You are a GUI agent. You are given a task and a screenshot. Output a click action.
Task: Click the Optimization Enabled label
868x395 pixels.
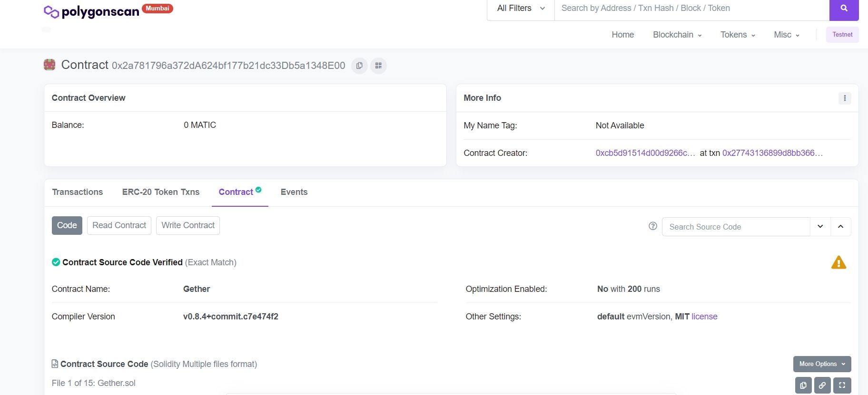[x=506, y=289]
